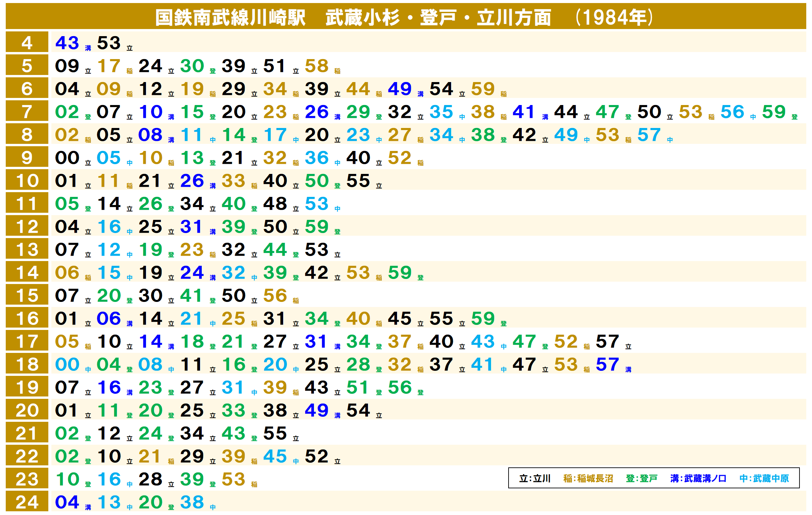Click legend entry 中:武蔵中原
The image size is (812, 515).
tap(764, 478)
